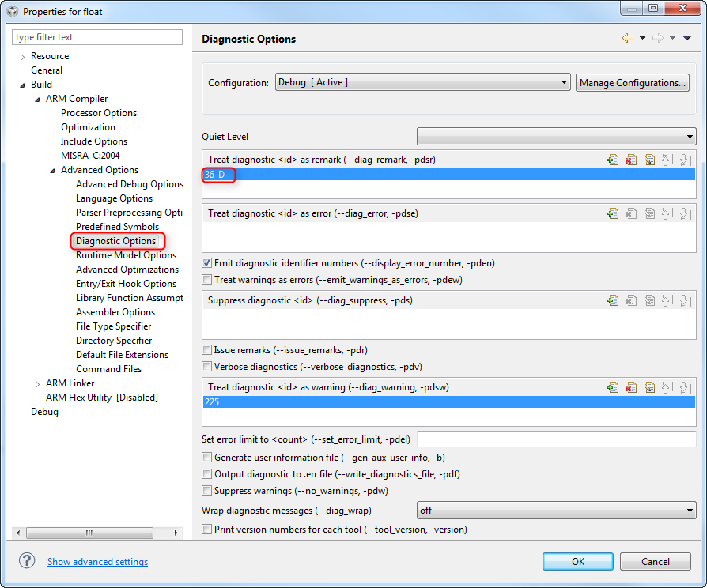The width and height of the screenshot is (707, 588).
Task: Collapse Advanced Options node
Action: [x=52, y=171]
